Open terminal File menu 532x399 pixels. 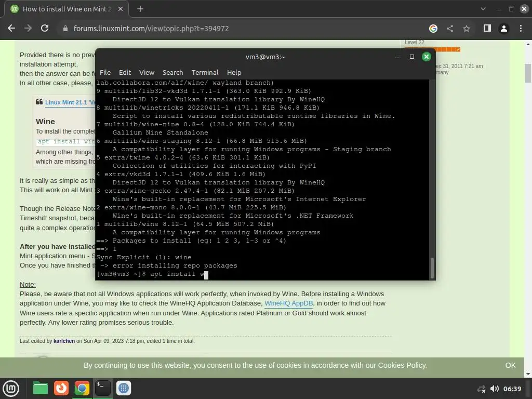[x=105, y=72]
